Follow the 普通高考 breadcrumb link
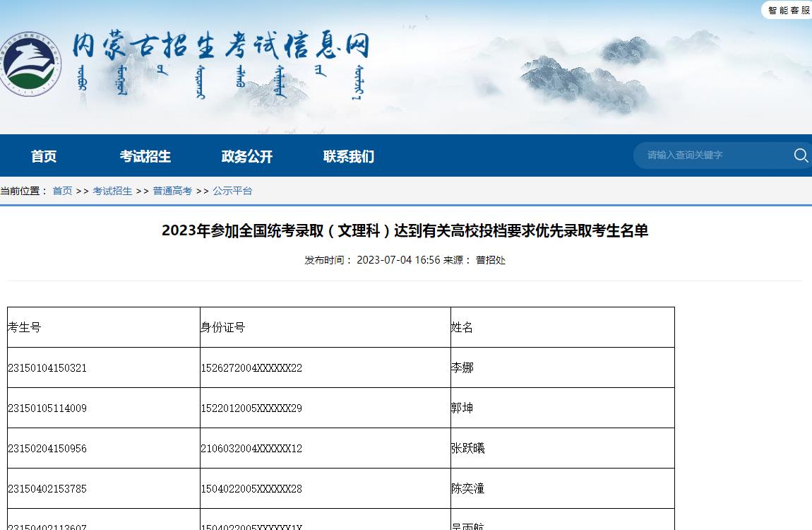Screen dimensions: 812x530 coord(172,191)
